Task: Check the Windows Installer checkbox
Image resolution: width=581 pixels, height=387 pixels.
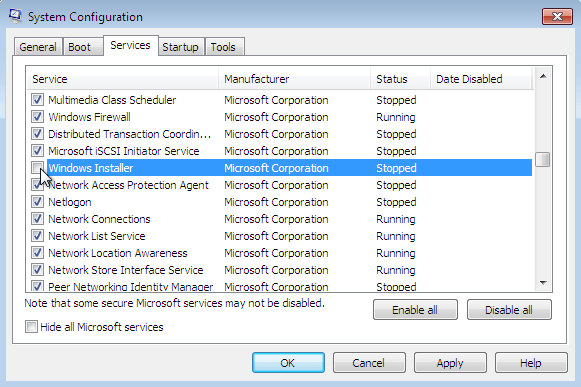Action: coord(37,168)
